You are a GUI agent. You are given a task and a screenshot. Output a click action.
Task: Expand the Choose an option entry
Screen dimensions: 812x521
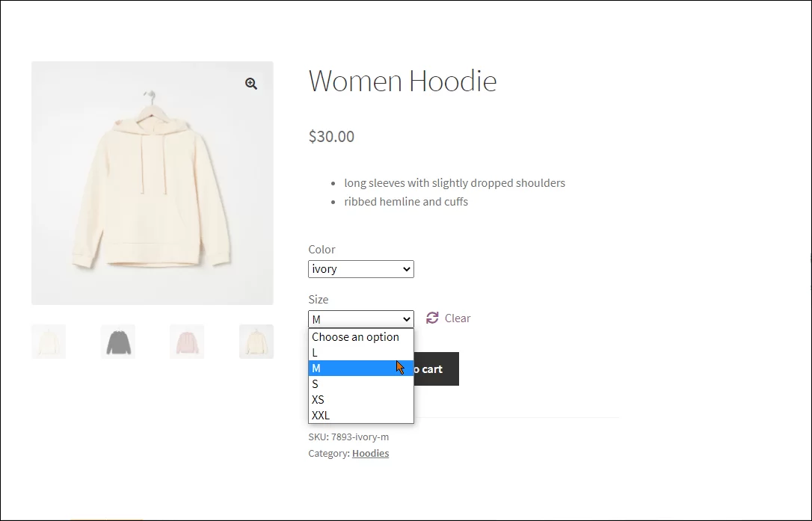pos(355,336)
